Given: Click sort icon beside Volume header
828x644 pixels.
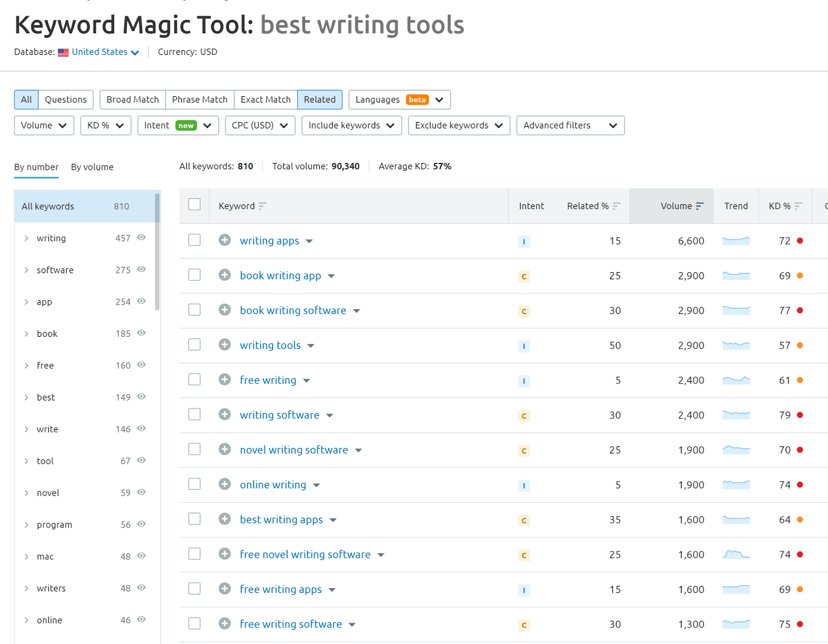Looking at the screenshot, I should [x=700, y=206].
